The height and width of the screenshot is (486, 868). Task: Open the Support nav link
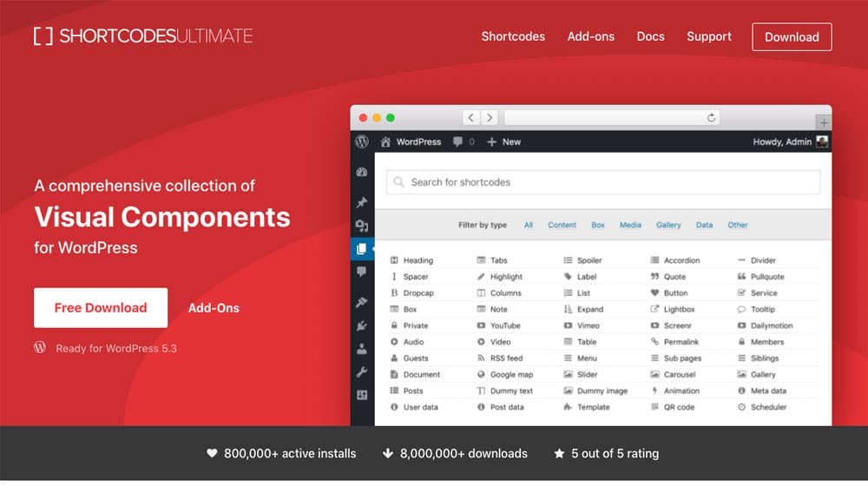708,36
